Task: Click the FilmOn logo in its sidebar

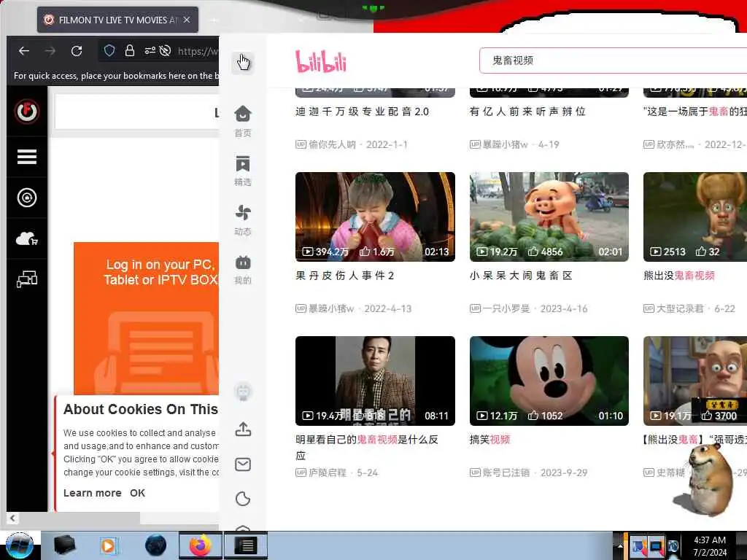Action: [27, 112]
